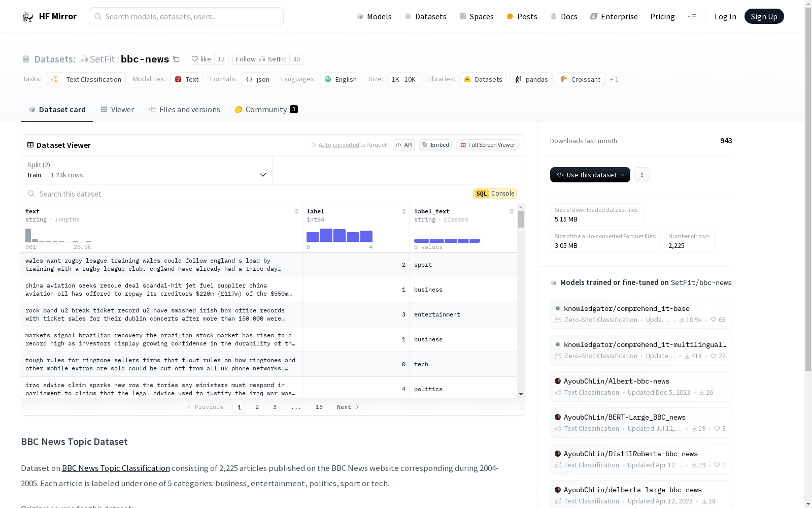This screenshot has height=508, width=812.
Task: Open the Auto-converted to Parquet link
Action: click(353, 145)
